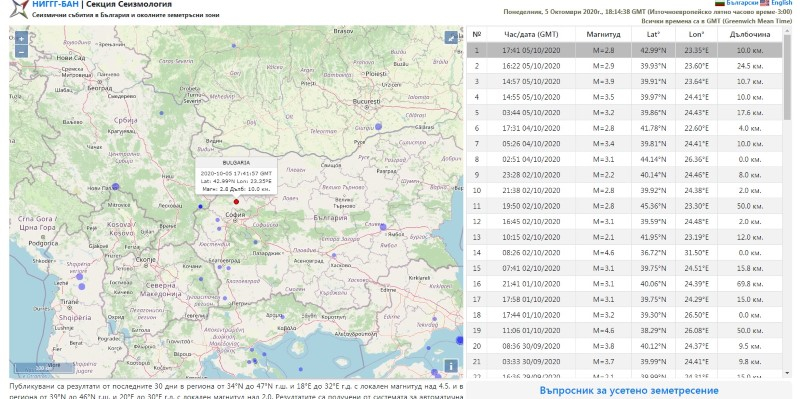Select event row 6 at 17:31 04/10/2020
The width and height of the screenshot is (800, 399).
click(x=624, y=128)
